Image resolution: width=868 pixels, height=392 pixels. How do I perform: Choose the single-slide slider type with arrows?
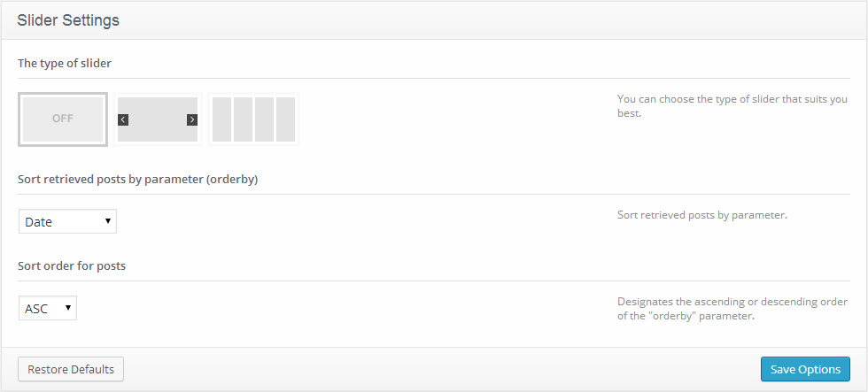(x=158, y=119)
